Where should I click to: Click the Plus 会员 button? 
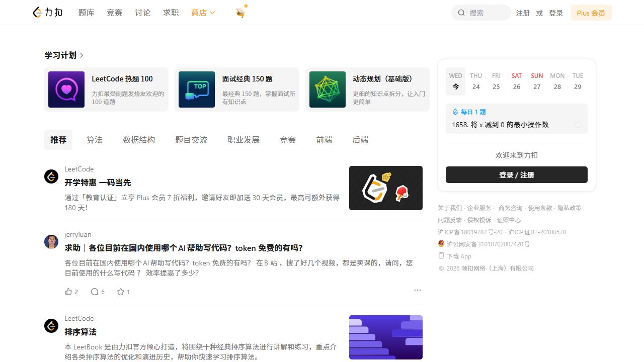pyautogui.click(x=591, y=13)
